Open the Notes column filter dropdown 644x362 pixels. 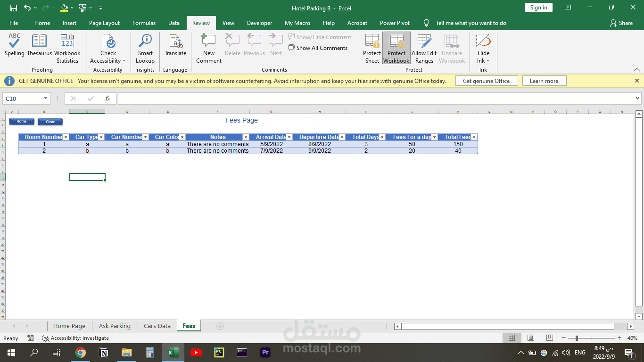click(246, 137)
